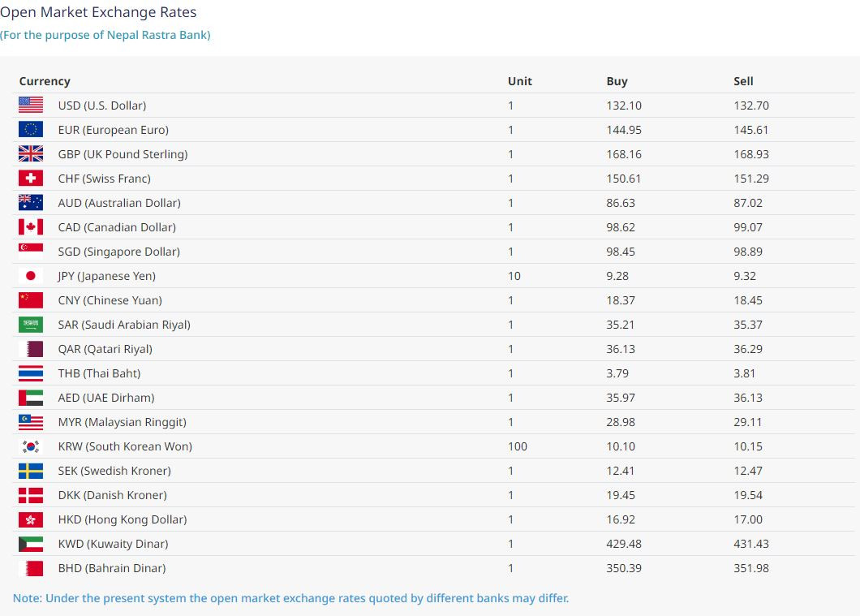Click the United States flag icon

pos(31,105)
